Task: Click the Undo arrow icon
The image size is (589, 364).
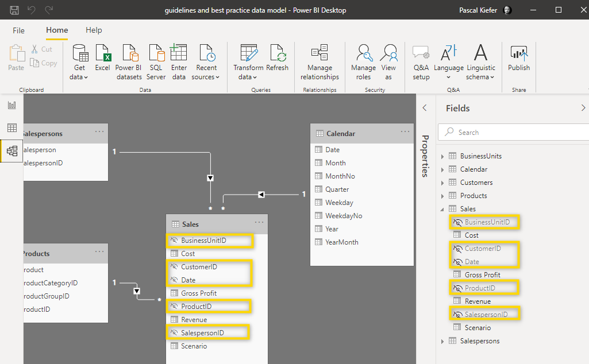Action: point(32,10)
